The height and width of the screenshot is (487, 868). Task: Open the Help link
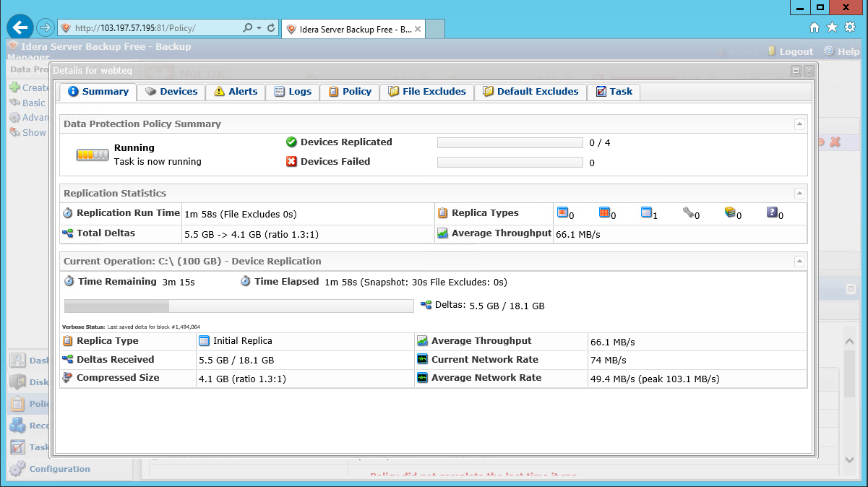(x=842, y=51)
